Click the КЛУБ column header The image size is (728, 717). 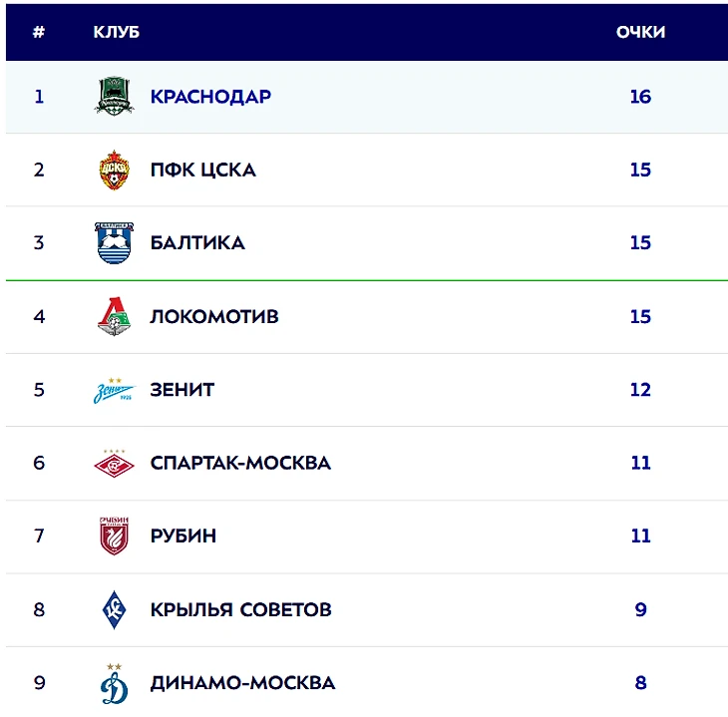click(x=116, y=32)
